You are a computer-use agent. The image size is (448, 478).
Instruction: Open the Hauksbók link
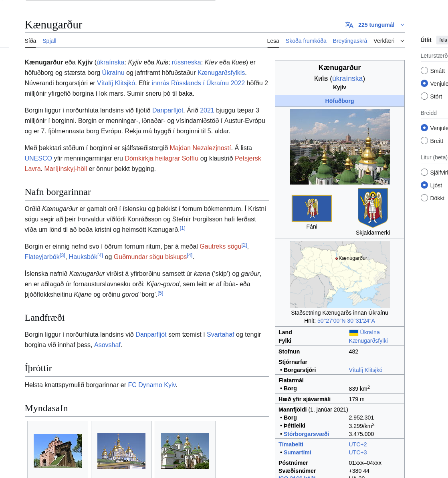point(83,257)
